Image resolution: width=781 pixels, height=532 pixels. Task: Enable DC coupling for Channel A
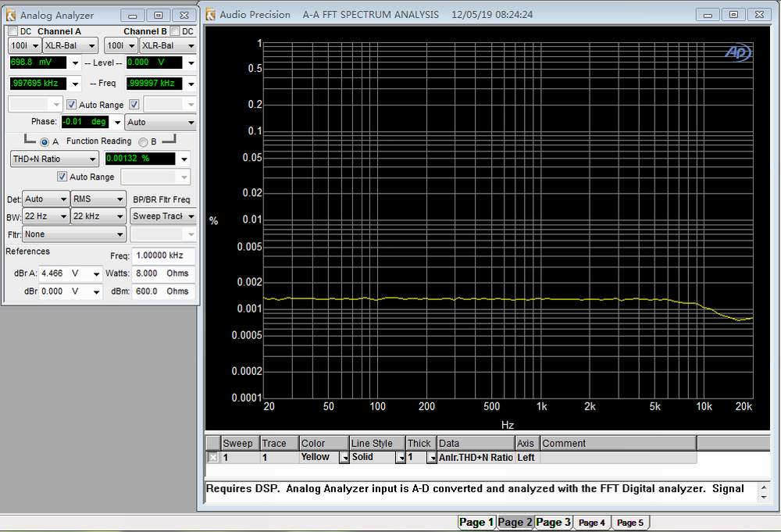click(13, 31)
